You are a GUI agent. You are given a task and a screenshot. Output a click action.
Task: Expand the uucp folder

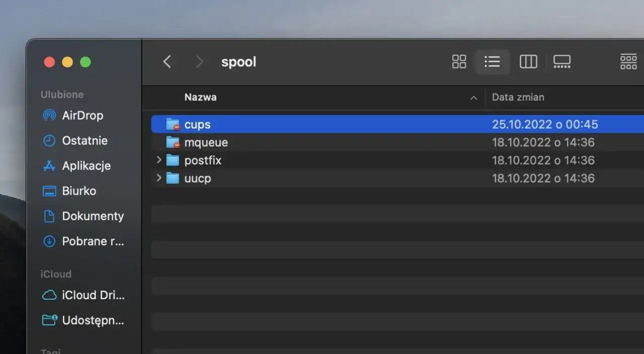pyautogui.click(x=158, y=178)
